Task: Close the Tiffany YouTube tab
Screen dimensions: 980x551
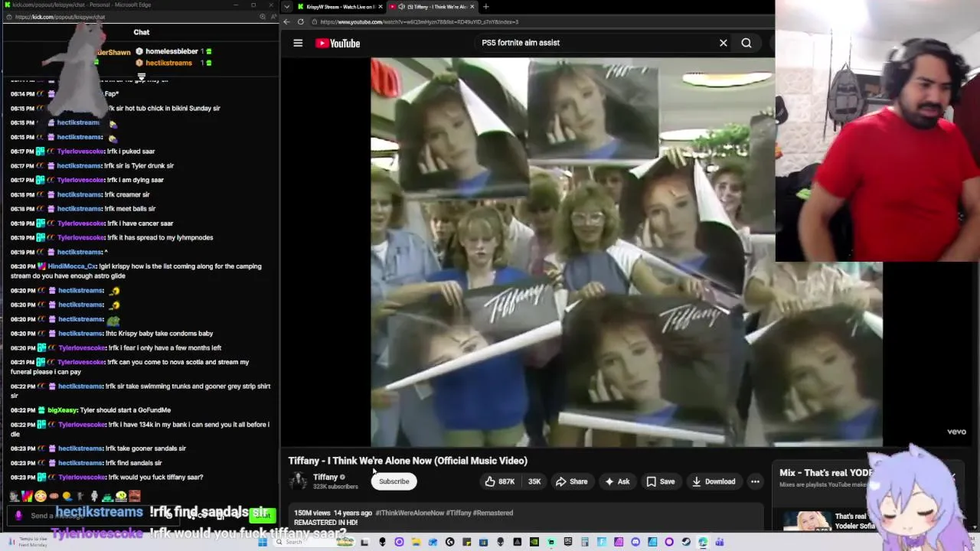Action: click(472, 7)
